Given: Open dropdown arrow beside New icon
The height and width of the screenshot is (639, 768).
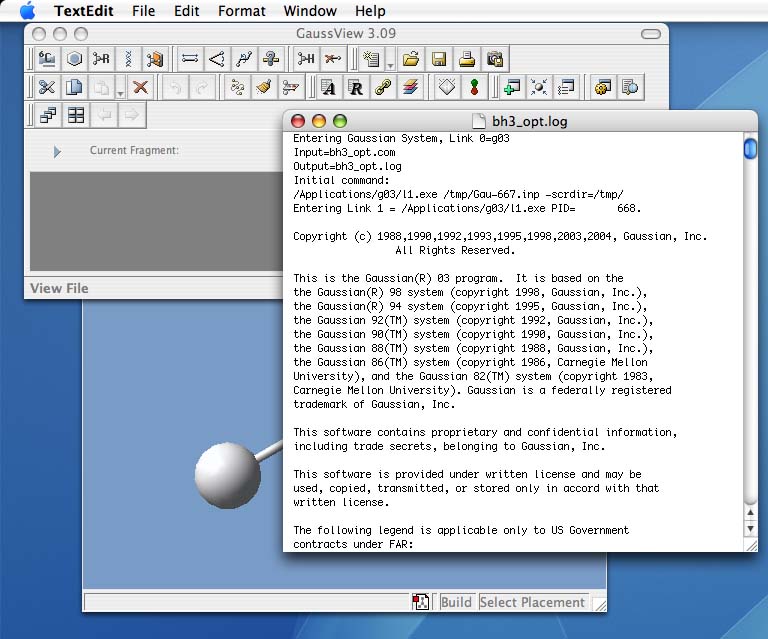Looking at the screenshot, I should pos(391,64).
